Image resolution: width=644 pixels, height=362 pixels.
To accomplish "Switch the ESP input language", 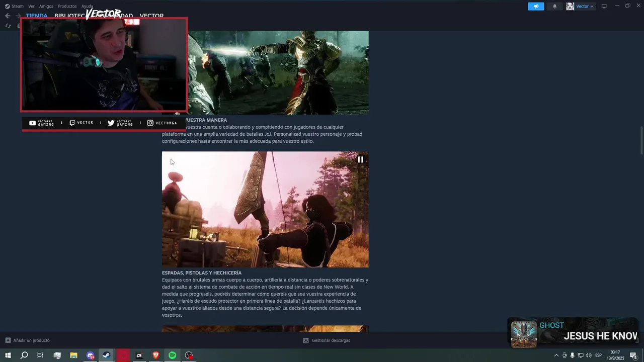I will pyautogui.click(x=599, y=355).
